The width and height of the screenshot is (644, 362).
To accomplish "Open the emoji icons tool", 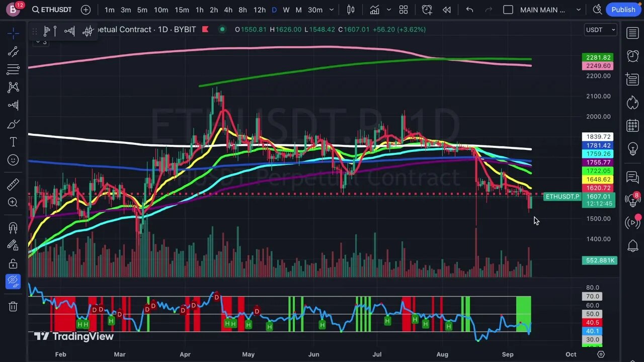I will pos(14,160).
